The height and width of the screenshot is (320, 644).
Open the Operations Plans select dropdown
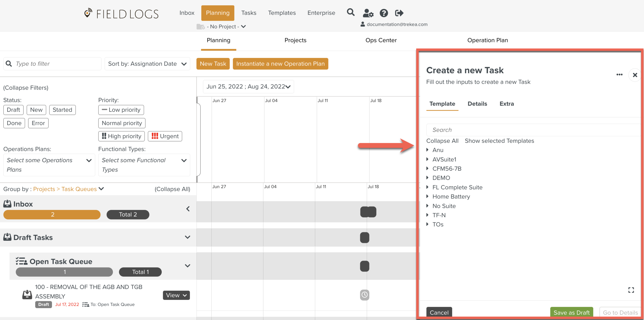[x=49, y=165]
